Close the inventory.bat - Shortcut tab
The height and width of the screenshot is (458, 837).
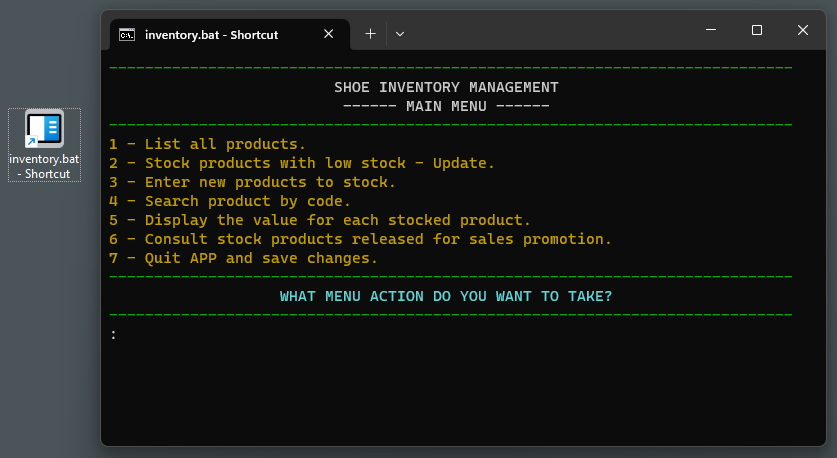328,34
